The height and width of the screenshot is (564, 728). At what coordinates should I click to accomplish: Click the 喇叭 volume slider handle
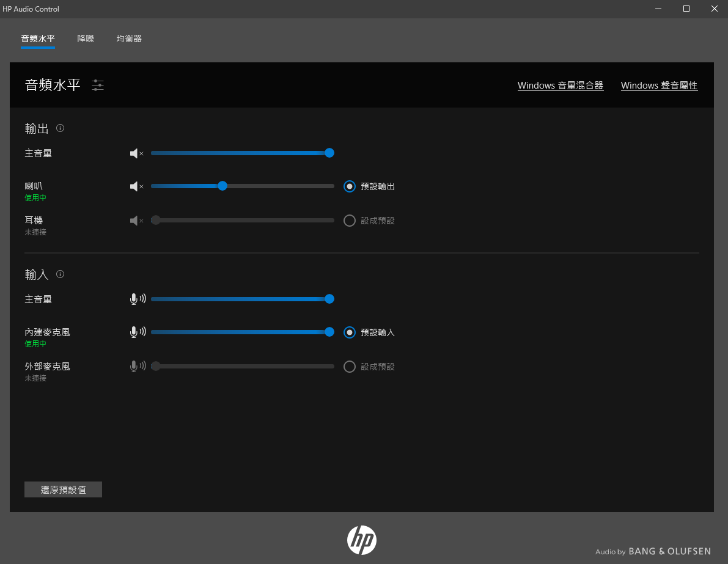click(222, 186)
